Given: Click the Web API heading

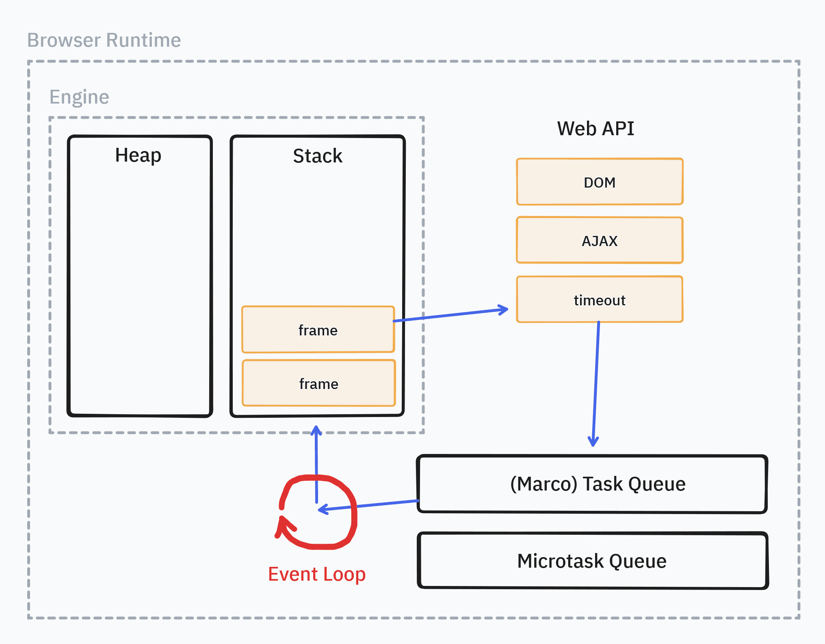Looking at the screenshot, I should [x=595, y=129].
